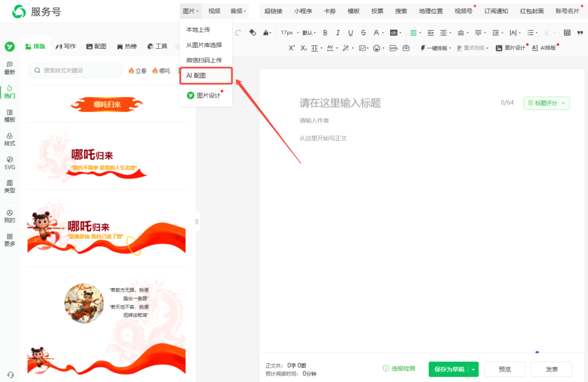The width and height of the screenshot is (588, 382).
Task: Click the 保存为草稿 button
Action: pos(449,369)
